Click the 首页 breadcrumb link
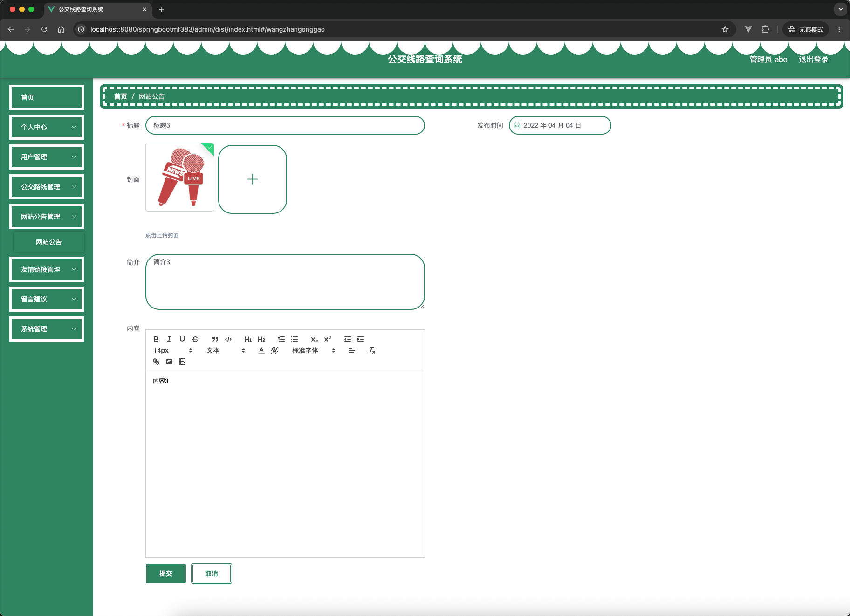The height and width of the screenshot is (616, 850). (121, 96)
